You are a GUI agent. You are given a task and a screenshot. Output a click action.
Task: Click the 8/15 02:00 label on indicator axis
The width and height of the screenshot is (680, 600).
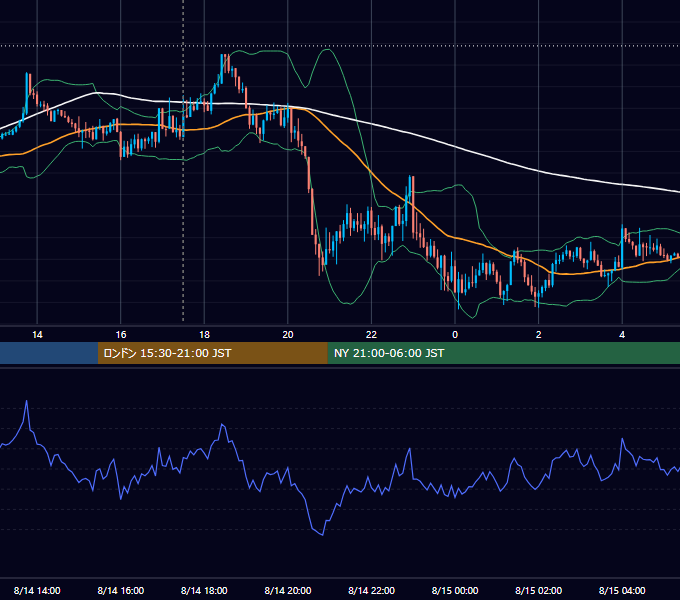(539, 590)
